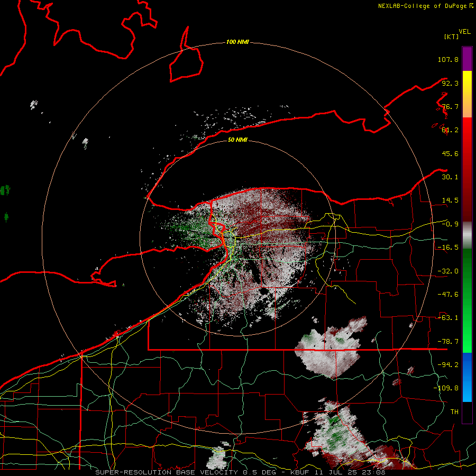Image resolution: width=476 pixels, height=476 pixels.
Task: Click the green segment of color bar
Action: tap(467, 300)
